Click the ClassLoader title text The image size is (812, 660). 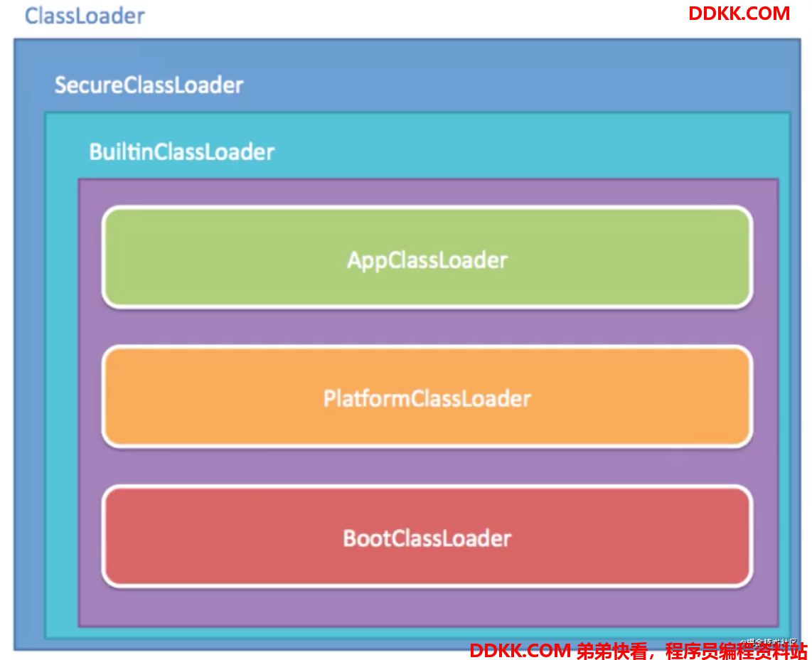click(85, 16)
